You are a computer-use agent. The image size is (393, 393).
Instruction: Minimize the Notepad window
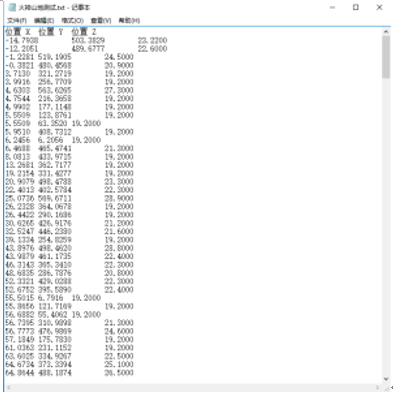[332, 7]
